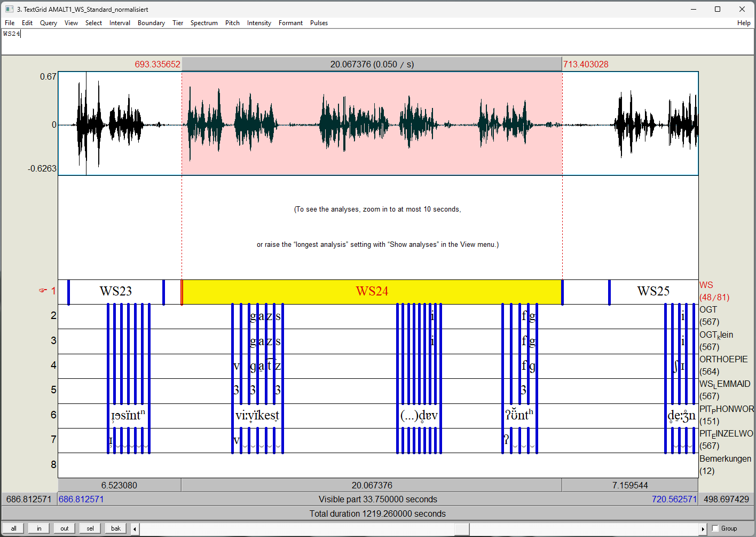Image resolution: width=756 pixels, height=537 pixels.
Task: Open the Pitch menu
Action: 232,23
